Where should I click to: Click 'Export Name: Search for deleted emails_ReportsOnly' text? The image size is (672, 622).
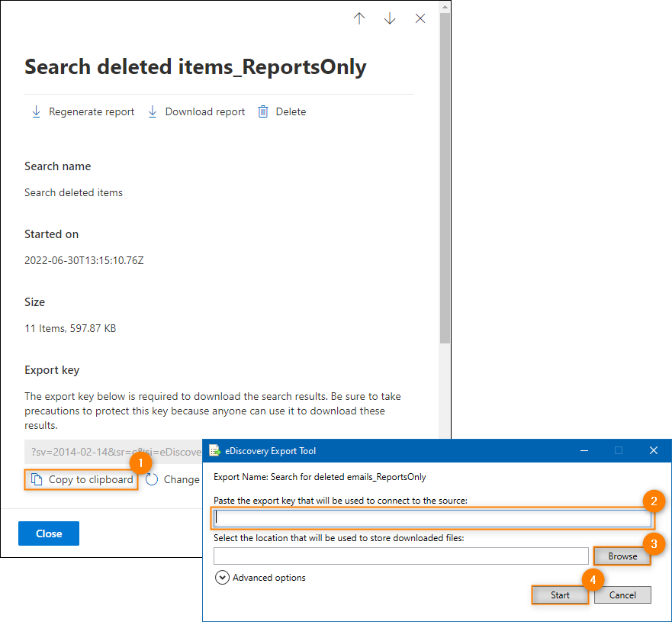point(320,477)
